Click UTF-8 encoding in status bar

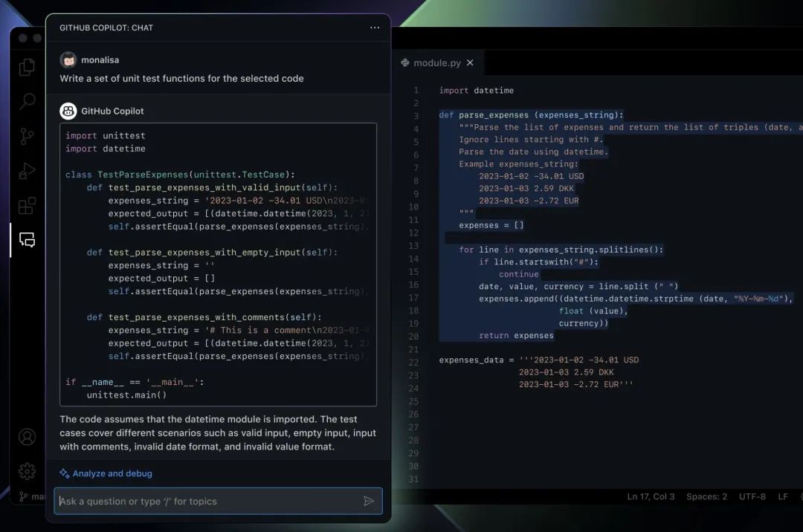(x=752, y=496)
